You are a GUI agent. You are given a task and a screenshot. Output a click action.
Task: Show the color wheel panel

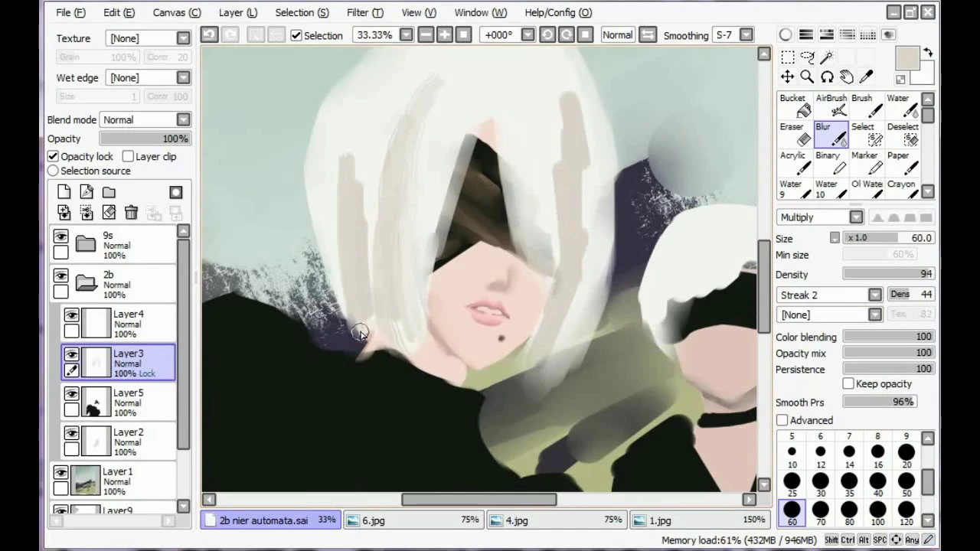(x=786, y=34)
